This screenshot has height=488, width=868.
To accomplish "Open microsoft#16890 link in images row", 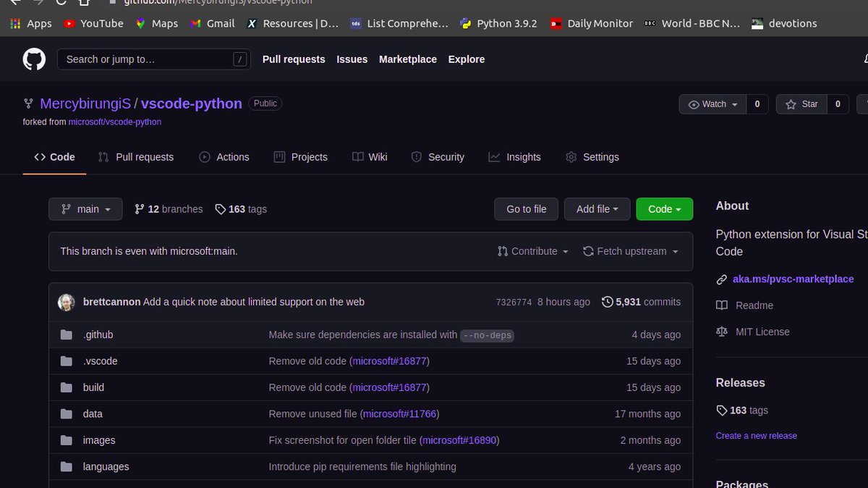I will click(x=459, y=440).
